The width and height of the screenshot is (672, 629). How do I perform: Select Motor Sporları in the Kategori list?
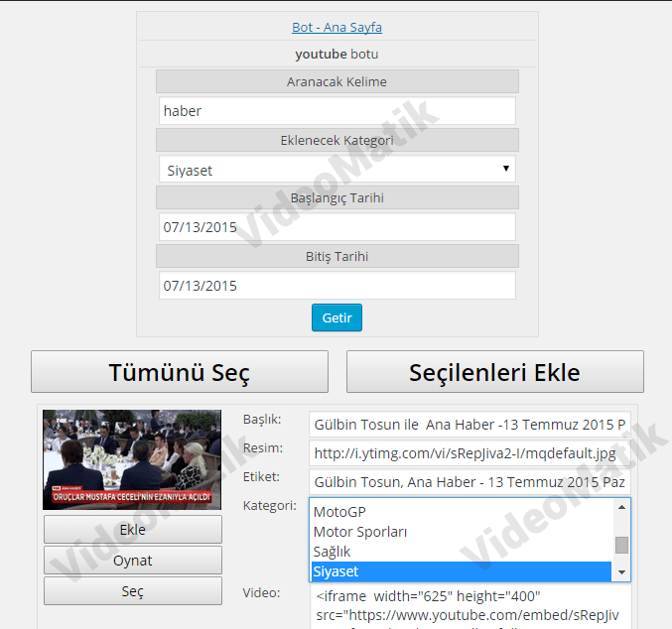pos(462,532)
